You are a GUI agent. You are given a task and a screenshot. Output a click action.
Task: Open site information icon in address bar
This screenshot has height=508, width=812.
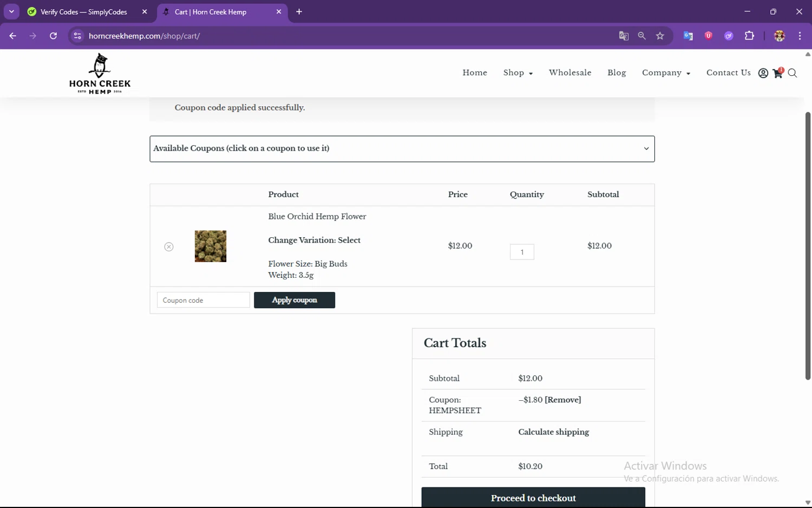77,36
